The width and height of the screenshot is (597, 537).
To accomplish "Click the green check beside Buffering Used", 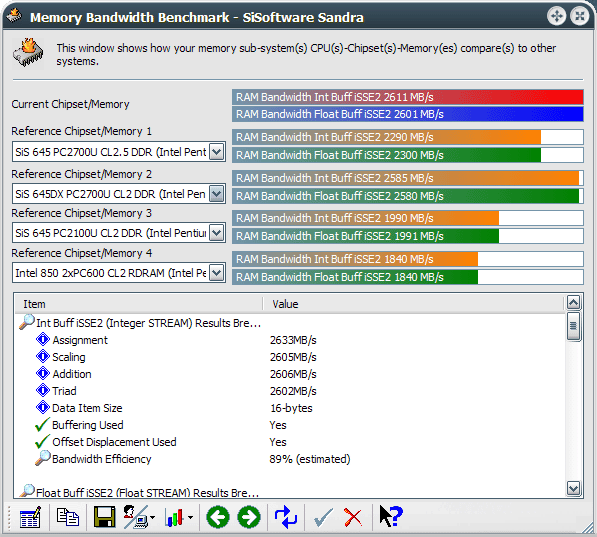I will point(42,424).
